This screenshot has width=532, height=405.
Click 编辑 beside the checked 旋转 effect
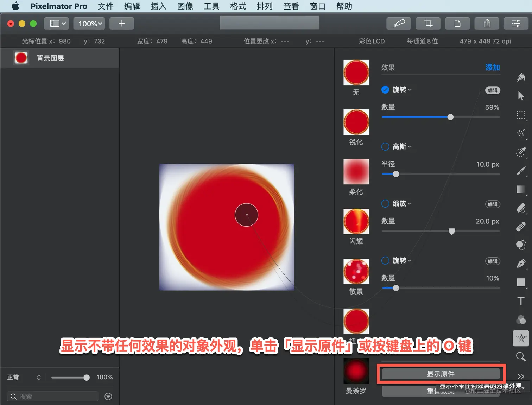pos(493,90)
